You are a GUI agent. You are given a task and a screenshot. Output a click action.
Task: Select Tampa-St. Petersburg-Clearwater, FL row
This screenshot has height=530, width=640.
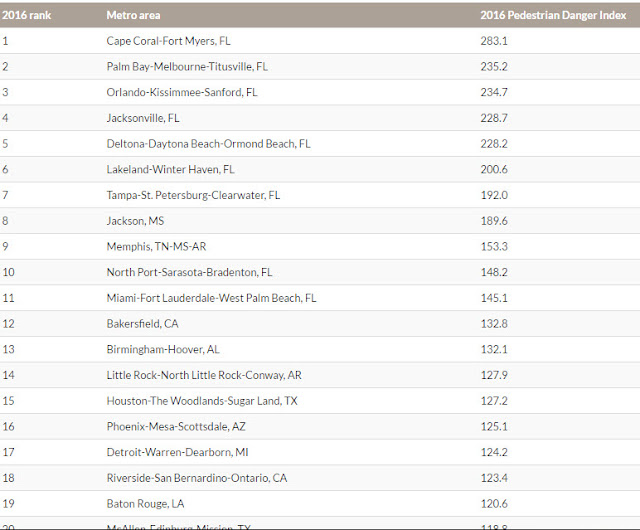click(x=320, y=195)
